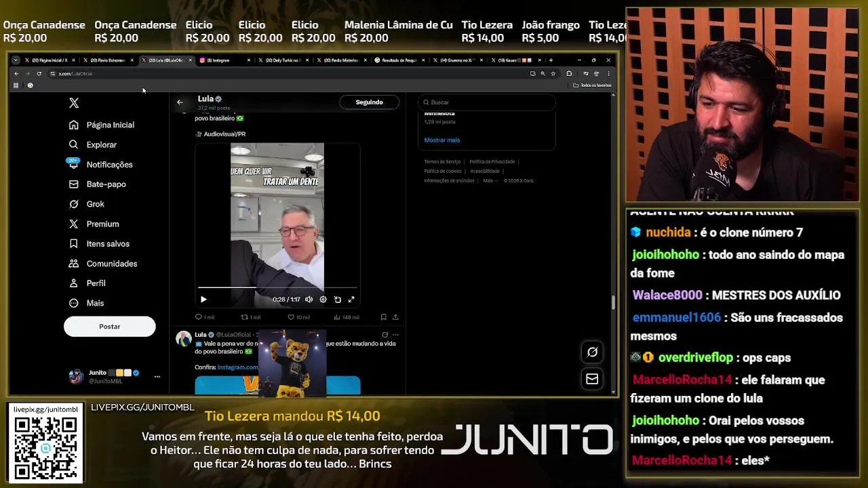Open Chrome three-dot menu
Viewport: 868px width, 488px height.
tap(608, 73)
